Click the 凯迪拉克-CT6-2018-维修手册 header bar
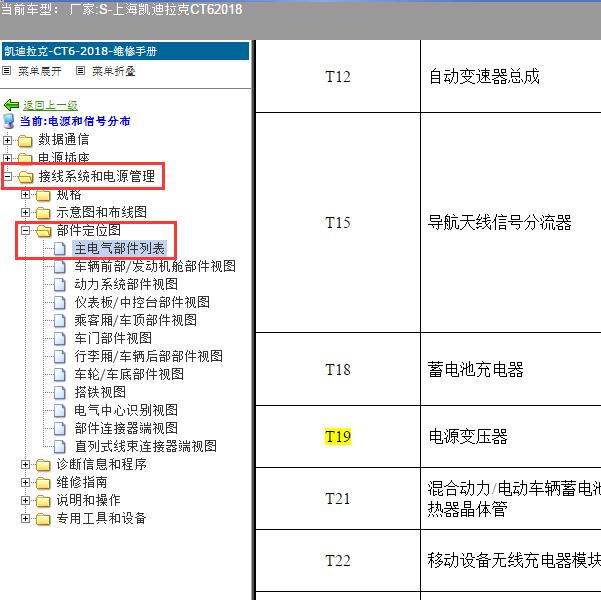The image size is (601, 600). (x=125, y=51)
